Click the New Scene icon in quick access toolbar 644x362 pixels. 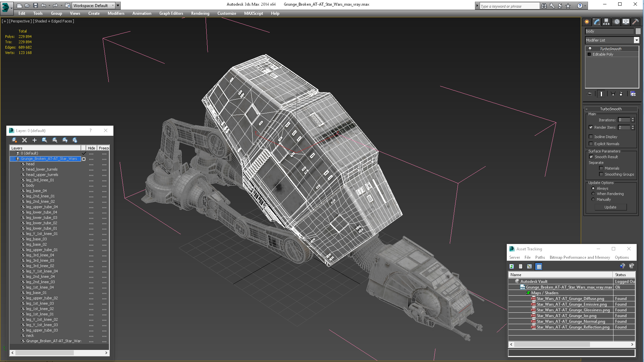click(x=19, y=5)
